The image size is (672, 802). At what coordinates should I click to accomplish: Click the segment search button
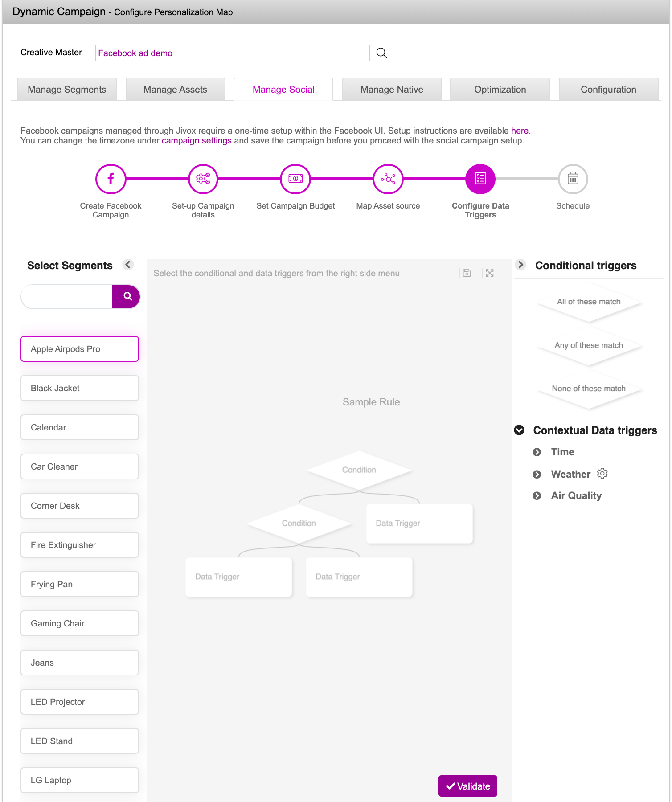[127, 296]
